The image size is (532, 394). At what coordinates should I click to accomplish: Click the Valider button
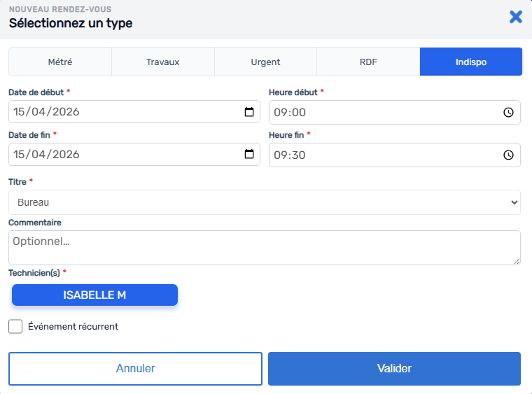pos(394,369)
